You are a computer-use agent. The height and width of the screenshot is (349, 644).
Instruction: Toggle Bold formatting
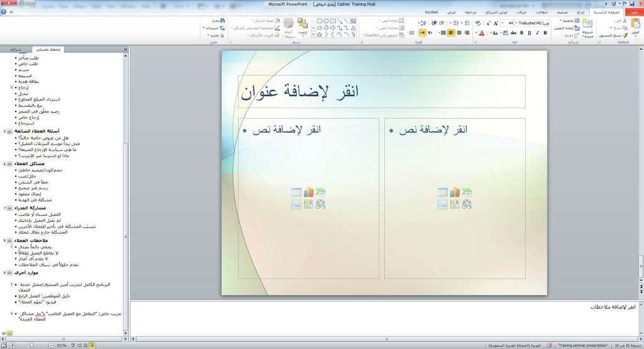(x=545, y=33)
